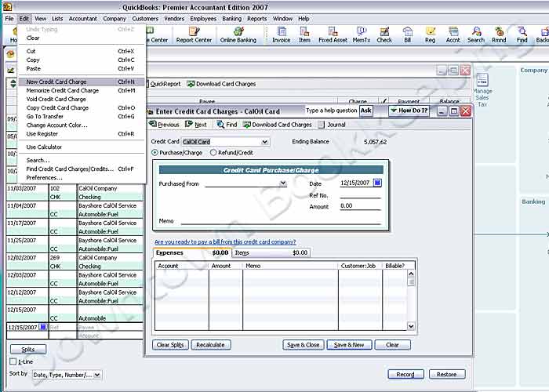Choose Find Credit Card Charges/Credits
Viewport: 549px width, 392px height.
pos(81,169)
